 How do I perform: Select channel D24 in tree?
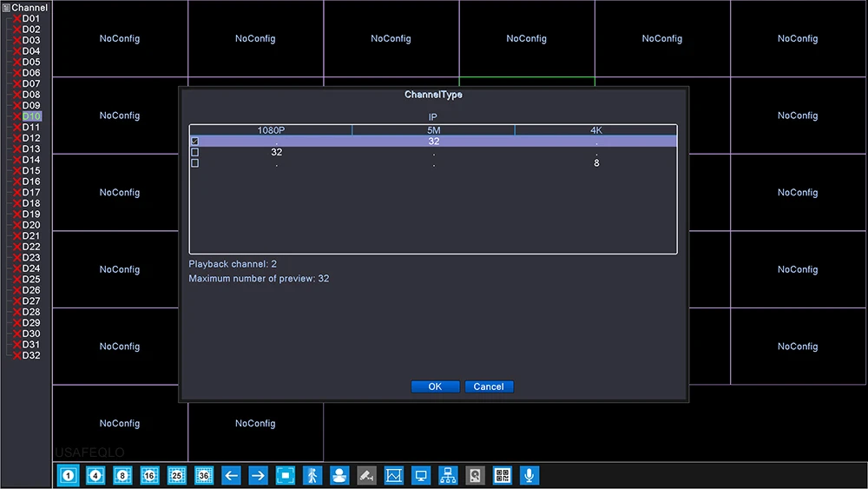pos(31,268)
